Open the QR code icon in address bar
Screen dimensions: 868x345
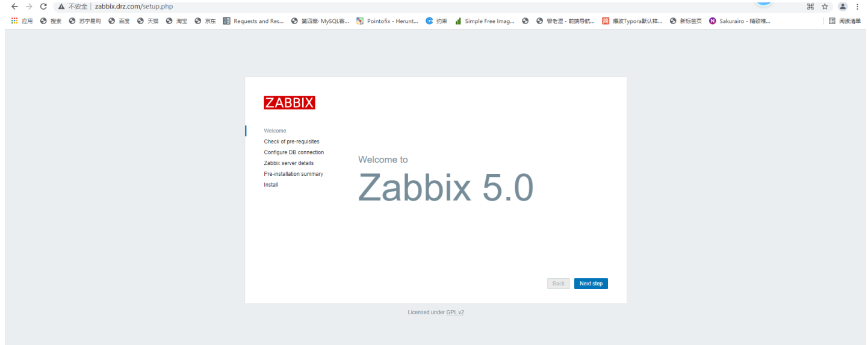[x=810, y=7]
